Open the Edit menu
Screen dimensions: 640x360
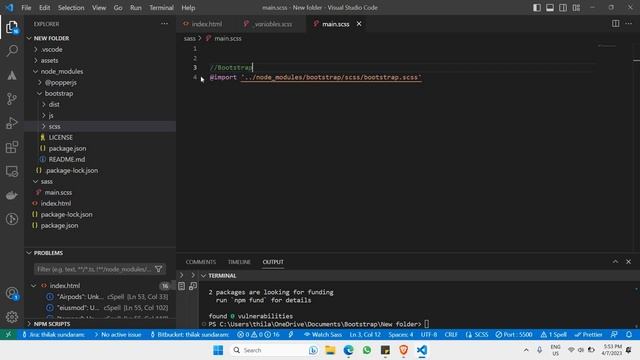tap(44, 7)
